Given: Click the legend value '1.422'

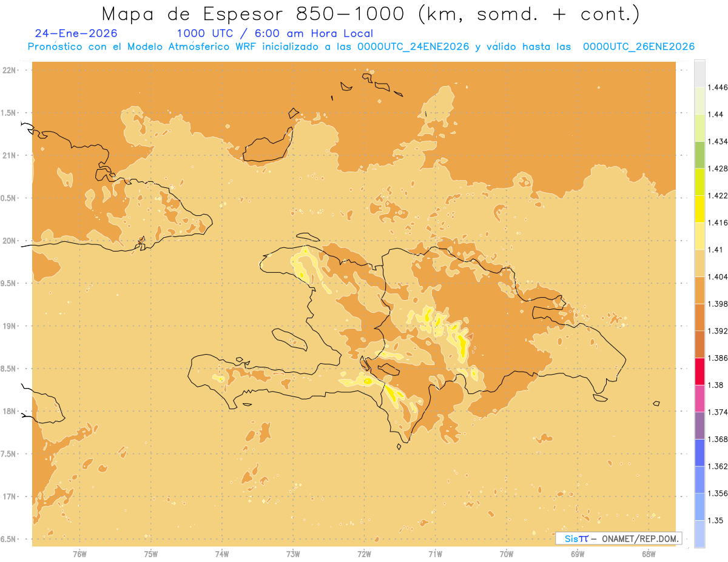Looking at the screenshot, I should click(x=719, y=195).
